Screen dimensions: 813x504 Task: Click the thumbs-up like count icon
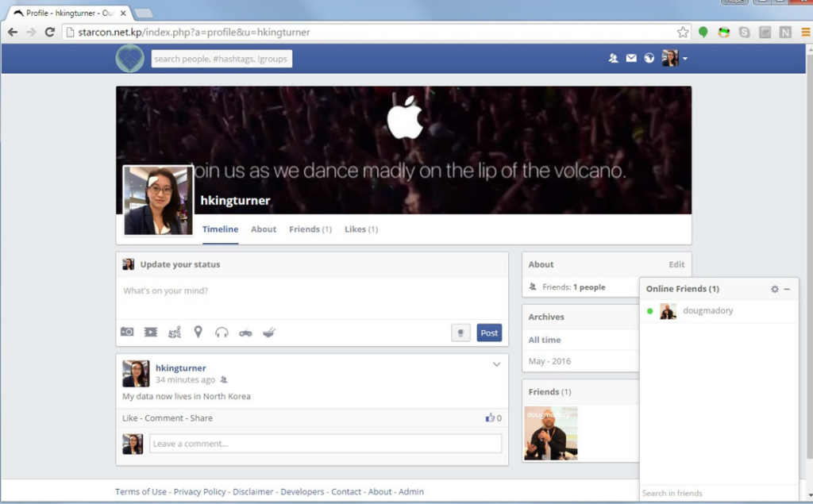click(x=489, y=417)
